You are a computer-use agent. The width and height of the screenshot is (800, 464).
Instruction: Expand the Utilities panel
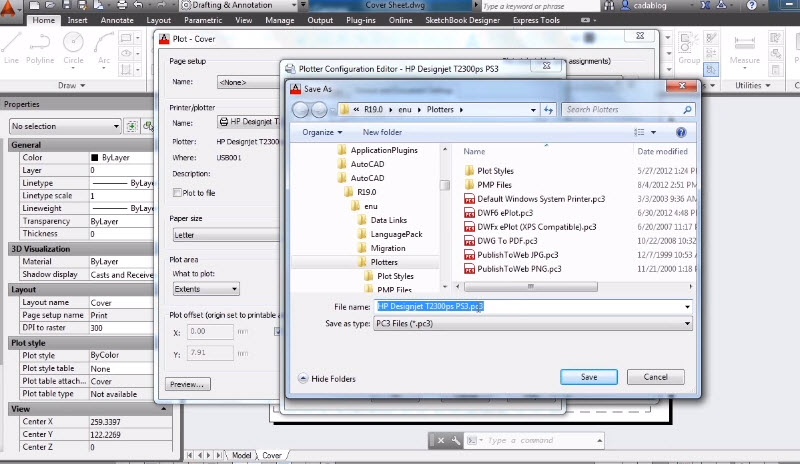(753, 85)
